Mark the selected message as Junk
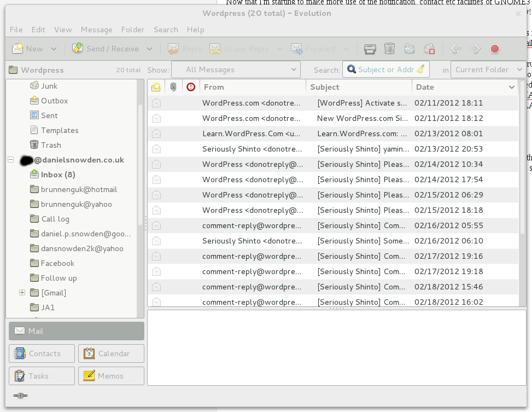 click(x=409, y=49)
